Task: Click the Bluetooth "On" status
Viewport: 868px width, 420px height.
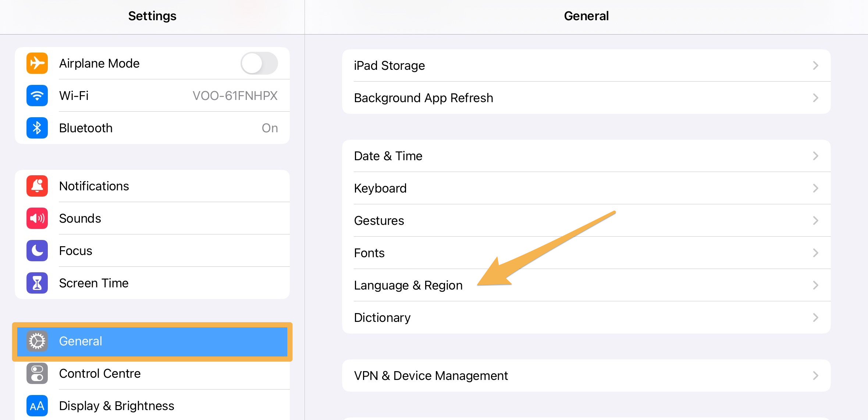Action: 270,128
